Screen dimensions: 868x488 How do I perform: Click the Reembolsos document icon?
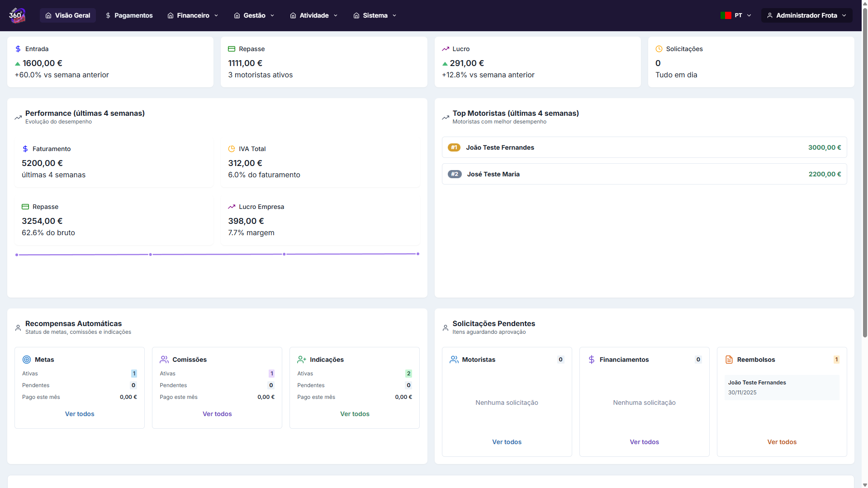[729, 360]
